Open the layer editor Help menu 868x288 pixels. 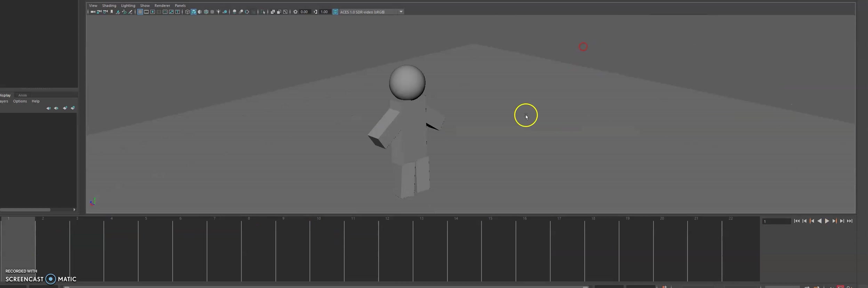[x=35, y=101]
